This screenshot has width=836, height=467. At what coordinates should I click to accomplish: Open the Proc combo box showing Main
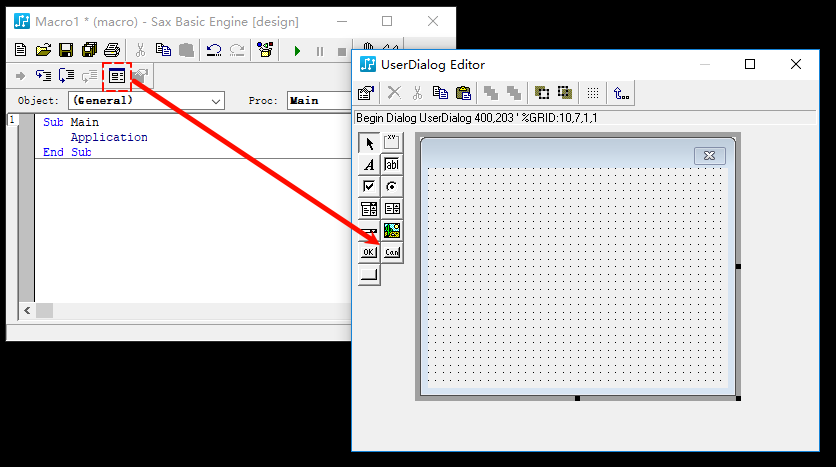(318, 101)
